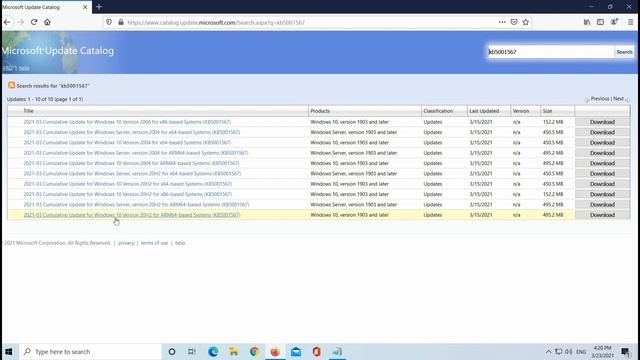
Task: Open tracking protection shield in address bar
Action: pyautogui.click(x=109, y=22)
